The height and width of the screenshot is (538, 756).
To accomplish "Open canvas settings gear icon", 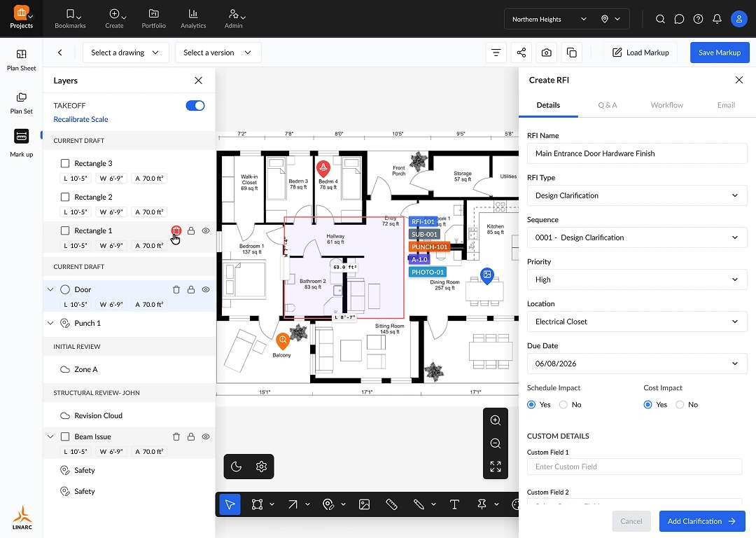I will [261, 467].
